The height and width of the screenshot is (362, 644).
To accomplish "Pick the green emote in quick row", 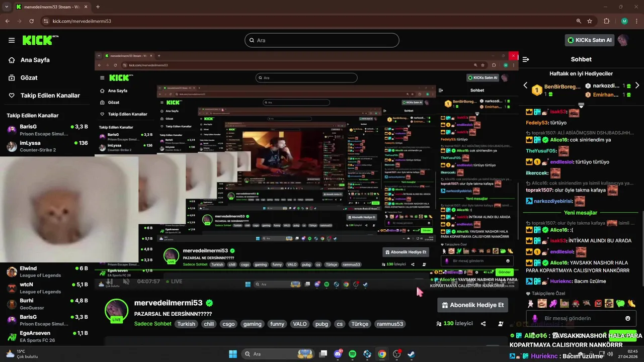I will point(620,303).
